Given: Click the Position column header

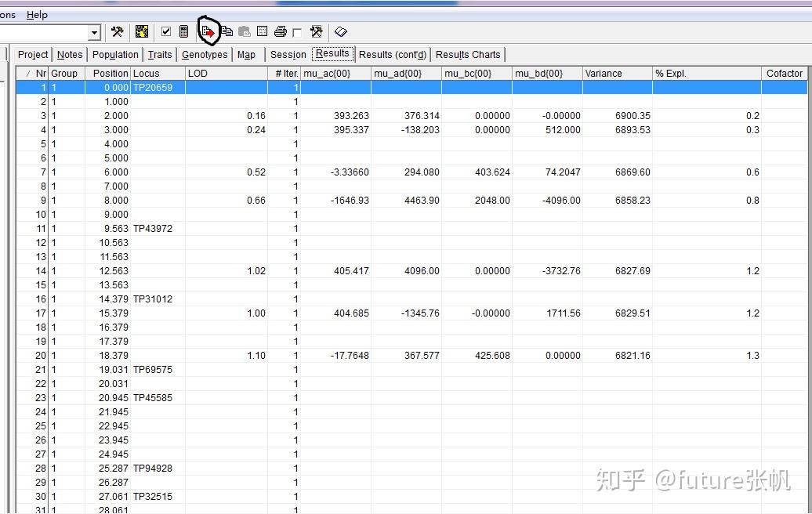Looking at the screenshot, I should 107,74.
